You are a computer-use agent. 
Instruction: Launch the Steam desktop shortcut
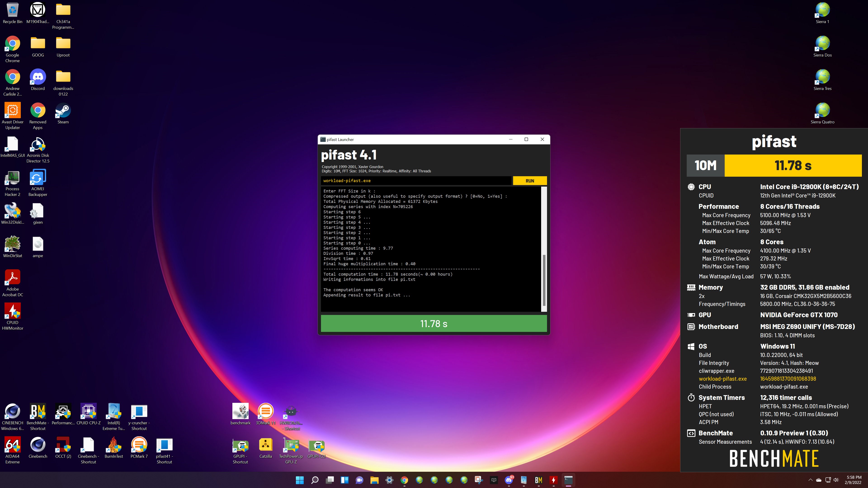click(x=63, y=113)
